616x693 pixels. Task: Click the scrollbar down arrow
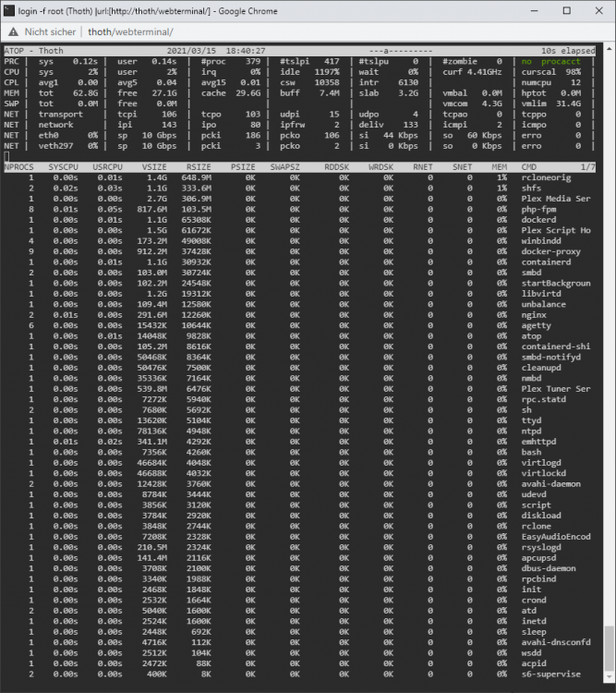[x=610, y=676]
